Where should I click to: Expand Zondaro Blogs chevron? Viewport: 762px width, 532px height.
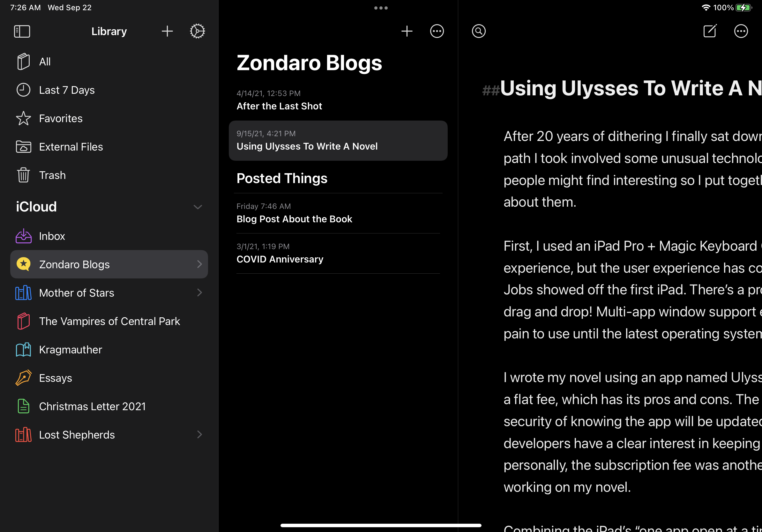(199, 264)
